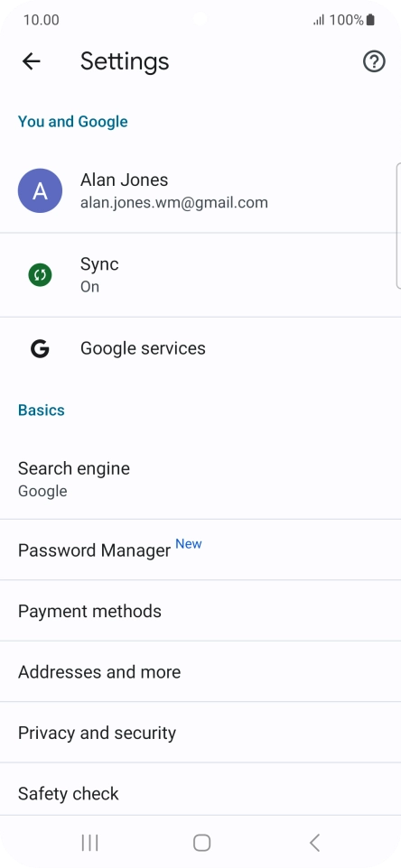The image size is (401, 868).
Task: Tap the battery status icon
Action: (x=370, y=21)
